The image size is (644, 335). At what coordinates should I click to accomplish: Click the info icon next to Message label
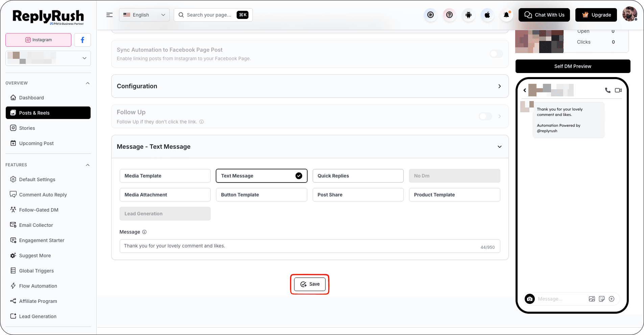coord(144,232)
